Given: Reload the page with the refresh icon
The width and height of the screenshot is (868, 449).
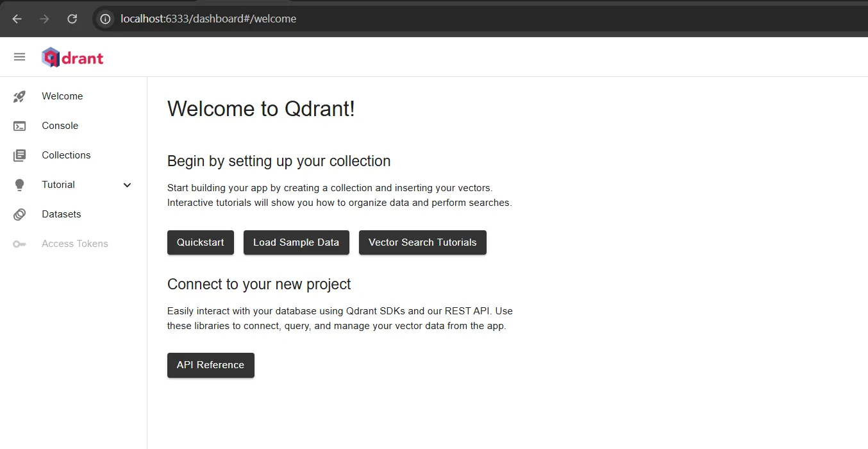Looking at the screenshot, I should point(72,19).
